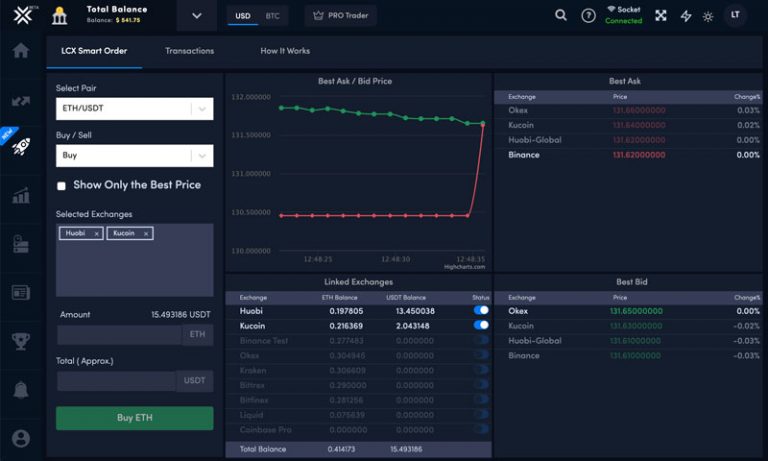Screen dimensions: 768x461
Task: Check Show Only the Best Price
Action: [x=61, y=186]
